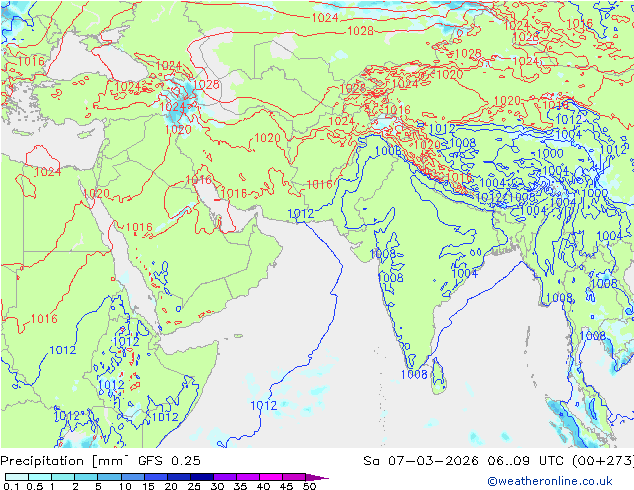Click the Sri Lanka island on the map
Viewport: 634px width, 490px height.
439,377
